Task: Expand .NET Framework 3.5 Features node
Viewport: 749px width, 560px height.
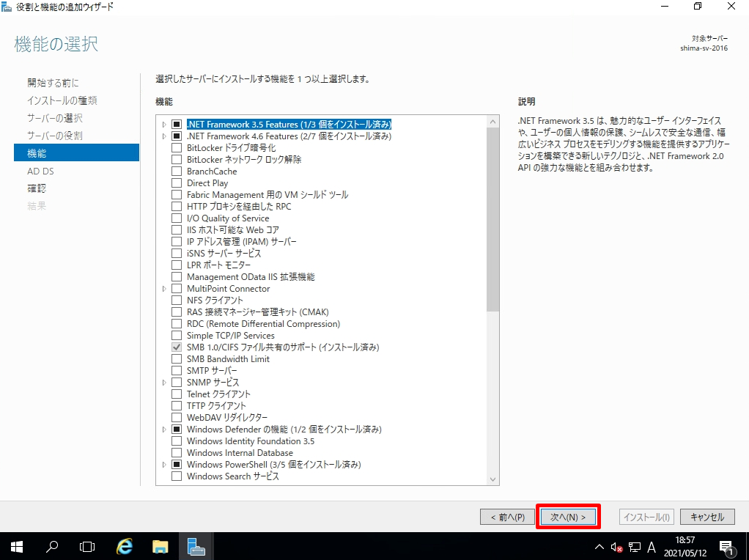Action: click(x=164, y=124)
